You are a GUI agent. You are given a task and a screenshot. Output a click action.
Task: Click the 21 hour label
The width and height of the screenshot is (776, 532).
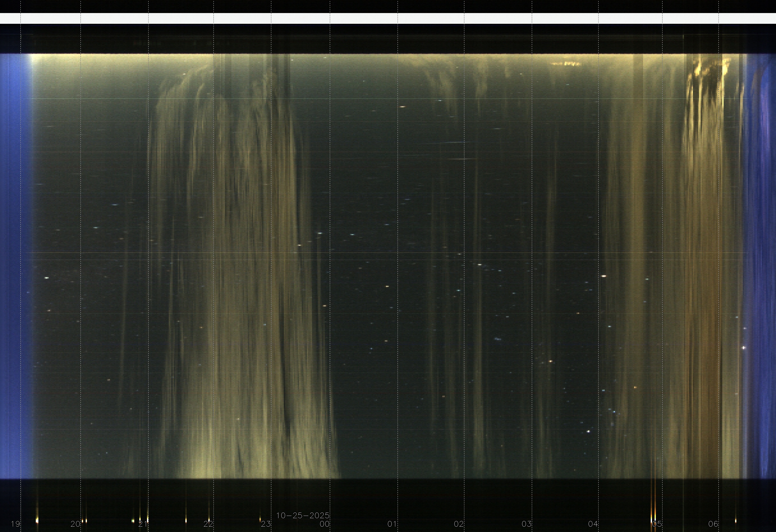click(143, 524)
